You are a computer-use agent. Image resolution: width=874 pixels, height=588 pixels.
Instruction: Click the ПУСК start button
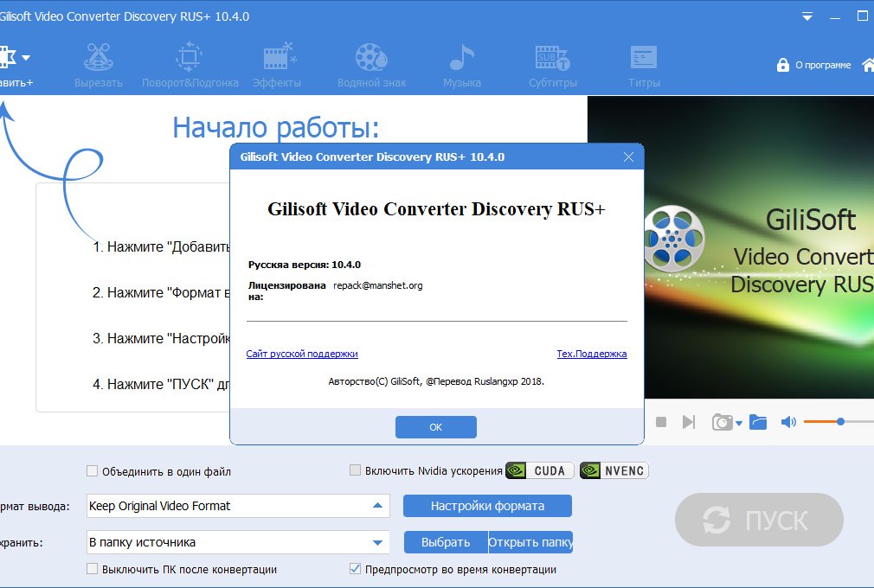pos(759,520)
